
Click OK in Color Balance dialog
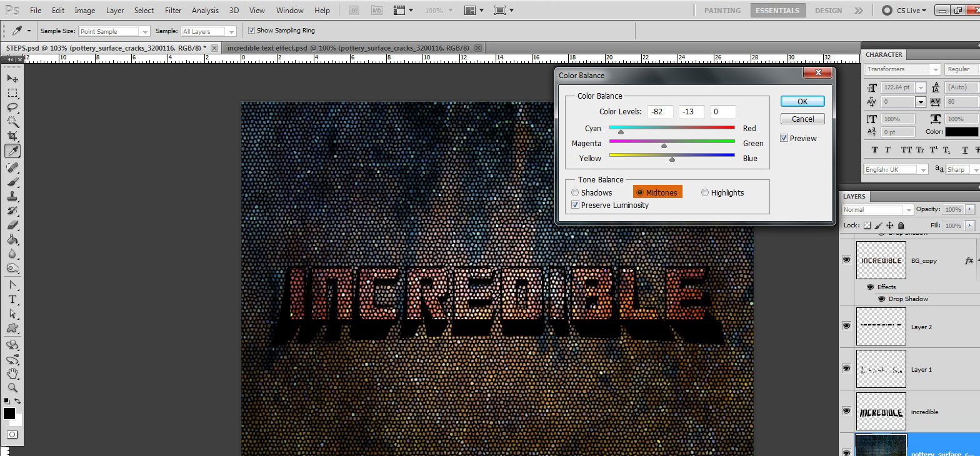tap(802, 101)
